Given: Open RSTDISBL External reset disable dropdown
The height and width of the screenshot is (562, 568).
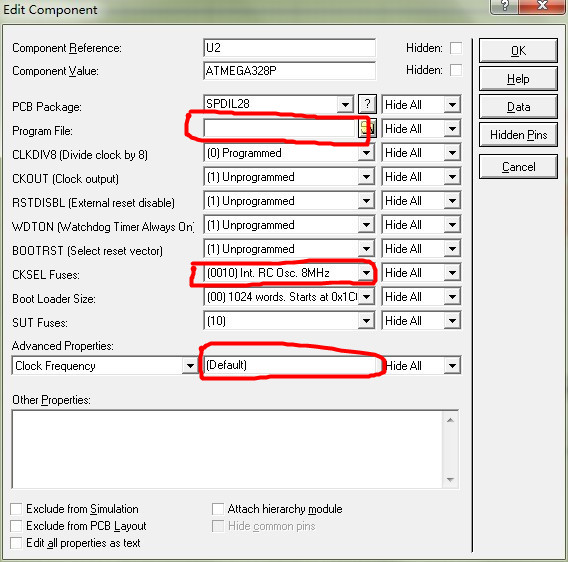Looking at the screenshot, I should (x=366, y=201).
